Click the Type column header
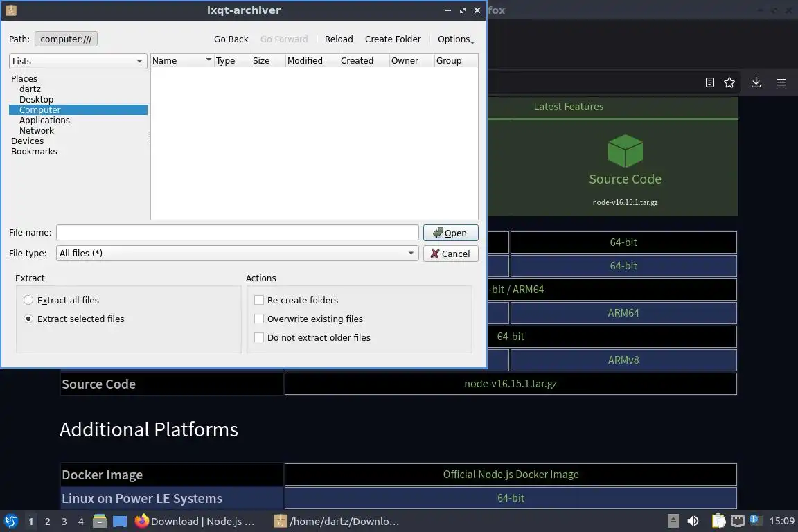This screenshot has height=532, width=798. [232, 60]
